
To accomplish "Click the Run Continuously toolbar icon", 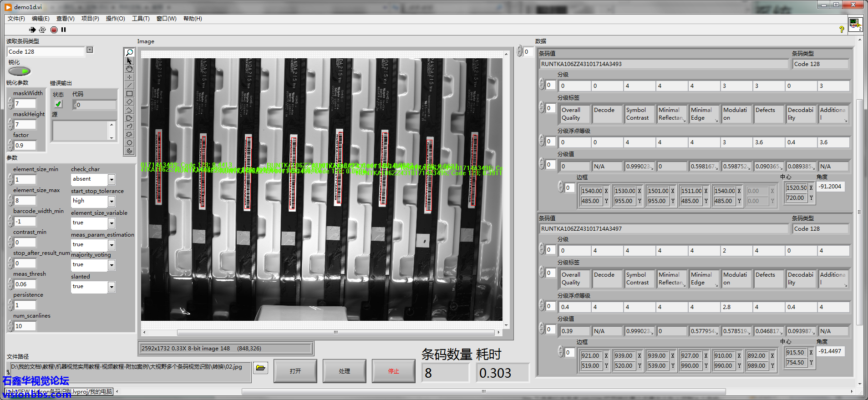I will coord(42,30).
